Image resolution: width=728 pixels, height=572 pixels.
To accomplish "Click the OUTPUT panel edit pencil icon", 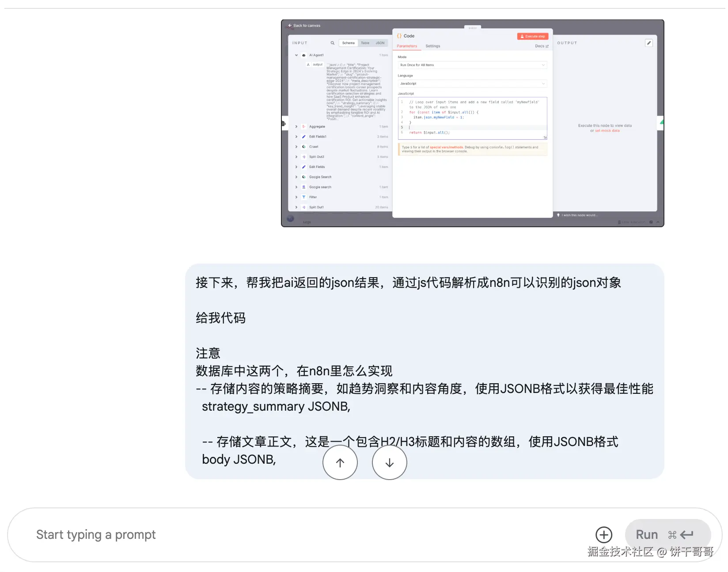I will (x=648, y=43).
